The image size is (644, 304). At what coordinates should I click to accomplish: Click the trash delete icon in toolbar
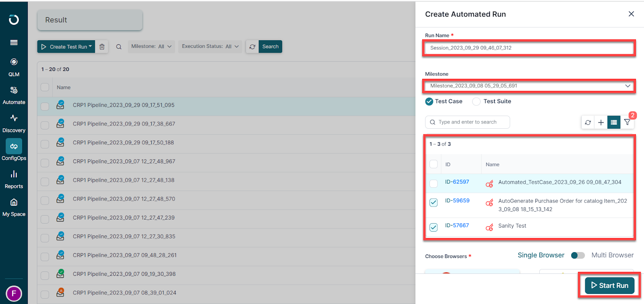pyautogui.click(x=102, y=47)
